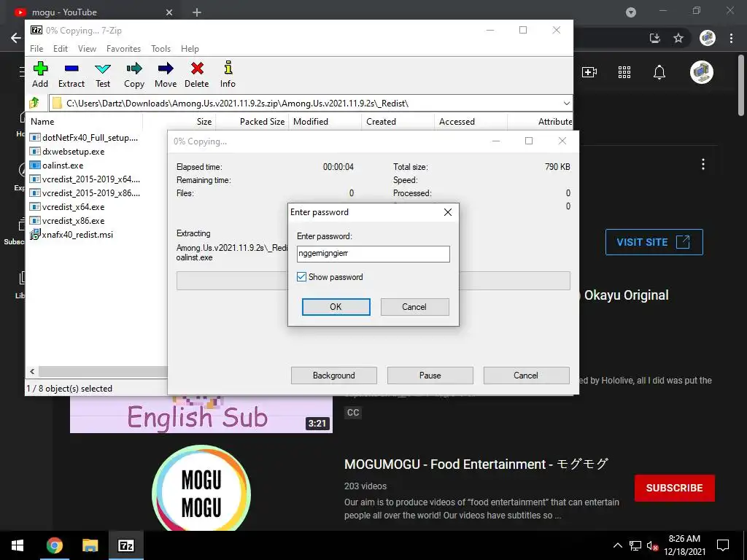The image size is (747, 560).
Task: Open the YouTube apps grid
Action: pyautogui.click(x=624, y=72)
